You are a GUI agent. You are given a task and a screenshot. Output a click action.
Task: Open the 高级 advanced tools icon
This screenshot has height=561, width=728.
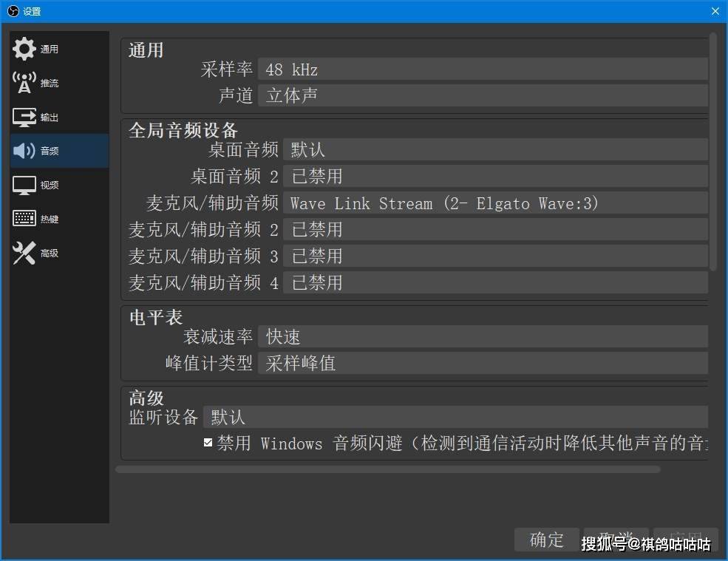(x=24, y=253)
